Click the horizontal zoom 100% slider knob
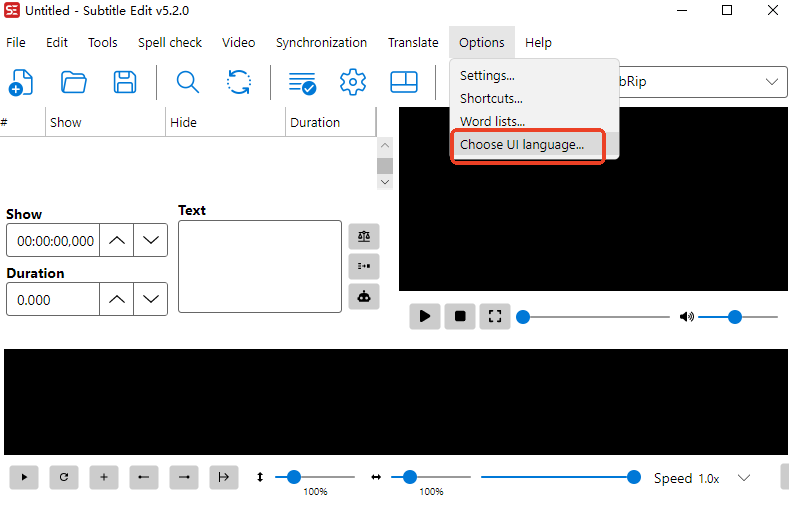Image resolution: width=789 pixels, height=520 pixels. [410, 477]
